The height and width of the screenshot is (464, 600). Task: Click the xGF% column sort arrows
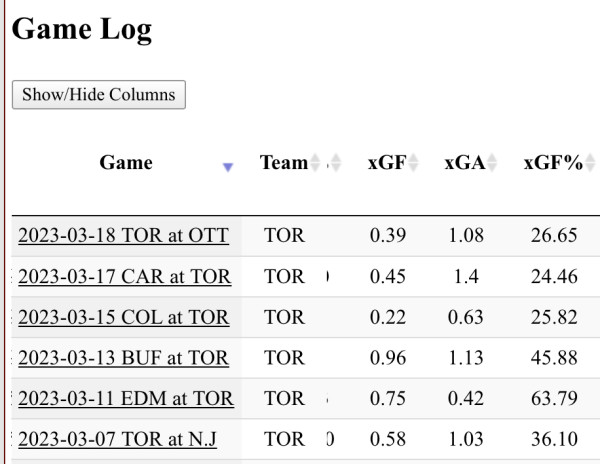590,163
